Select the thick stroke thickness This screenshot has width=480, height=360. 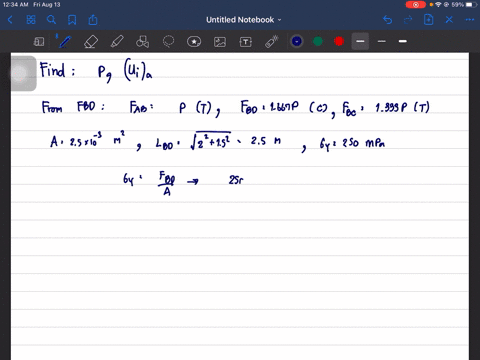[x=403, y=41]
